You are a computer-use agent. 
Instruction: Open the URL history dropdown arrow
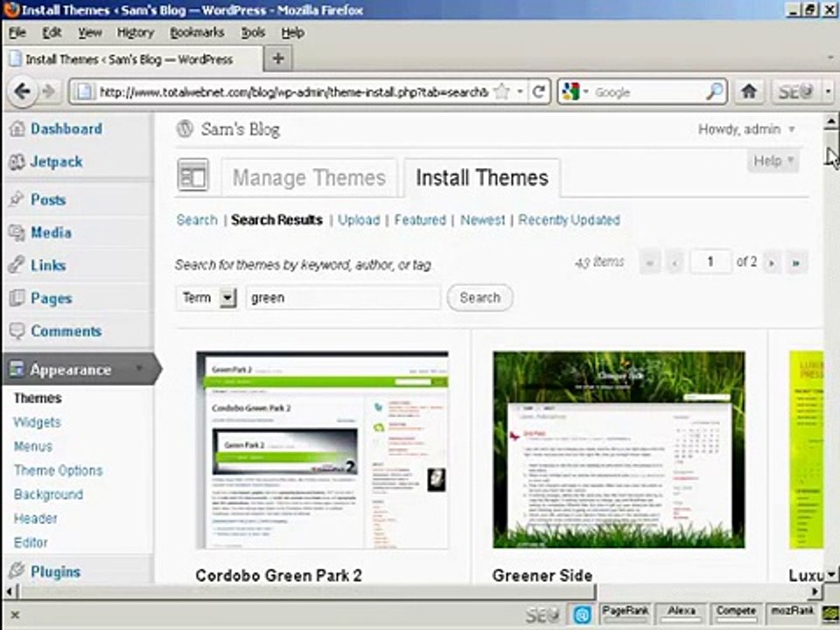520,92
